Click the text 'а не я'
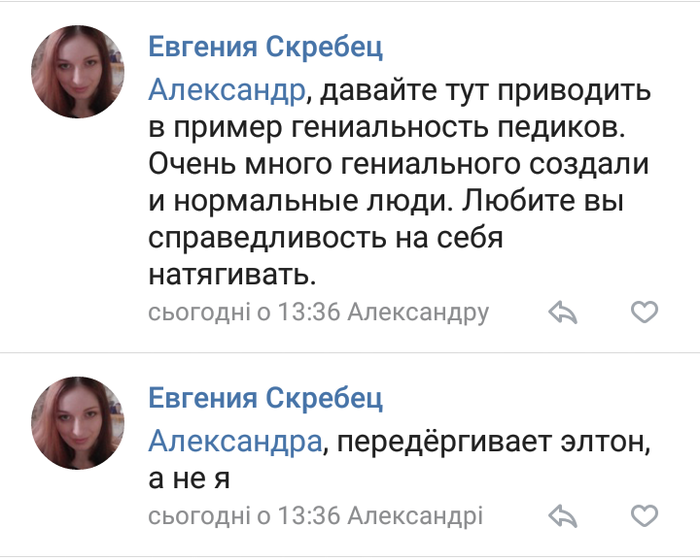The width and height of the screenshot is (700, 560). tap(189, 478)
